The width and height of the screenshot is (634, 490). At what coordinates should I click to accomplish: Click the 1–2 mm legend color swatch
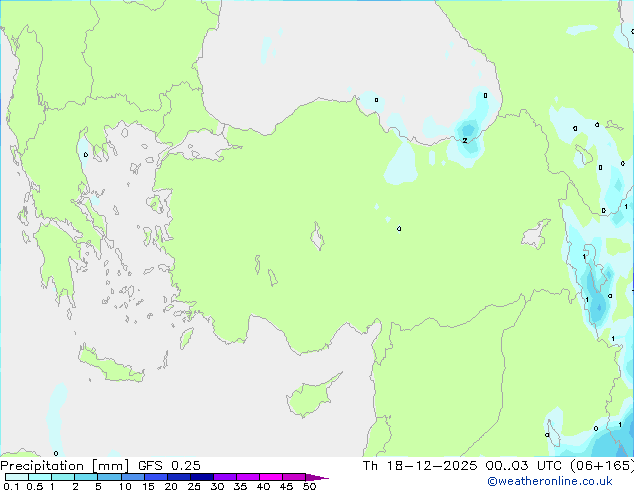click(63, 477)
